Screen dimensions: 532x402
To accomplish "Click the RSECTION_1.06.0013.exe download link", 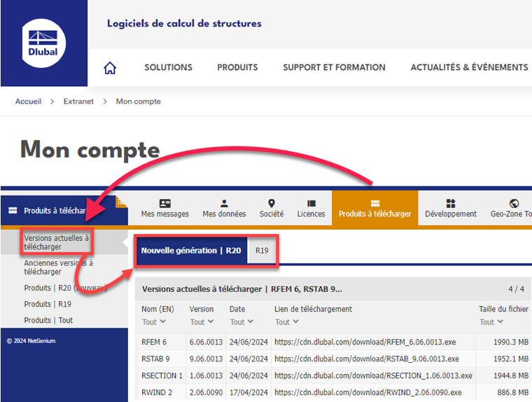I will click(x=373, y=375).
